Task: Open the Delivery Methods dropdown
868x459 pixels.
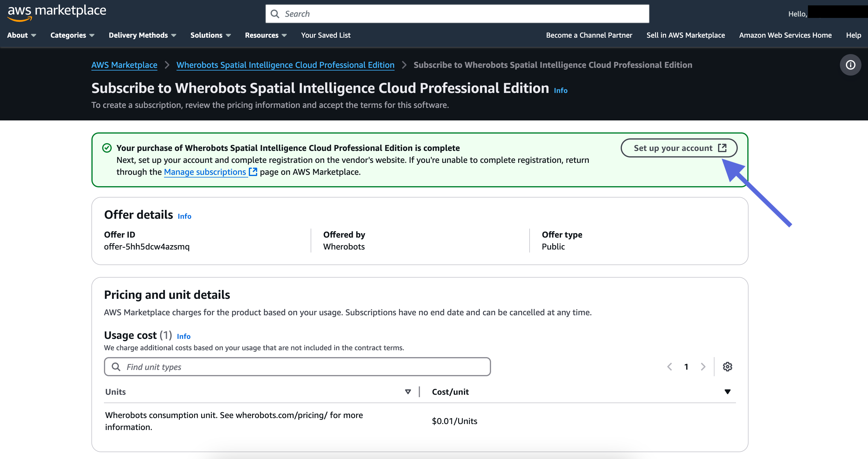Action: [x=142, y=35]
